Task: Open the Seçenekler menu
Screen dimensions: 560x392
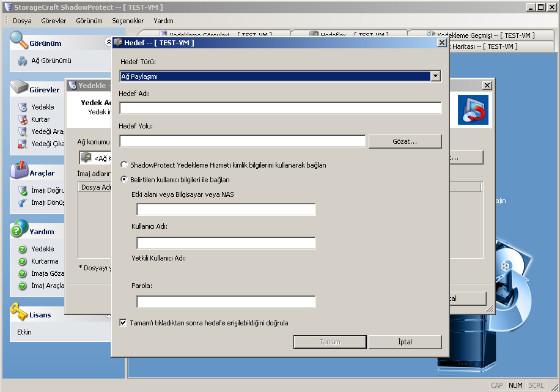Action: [x=128, y=21]
